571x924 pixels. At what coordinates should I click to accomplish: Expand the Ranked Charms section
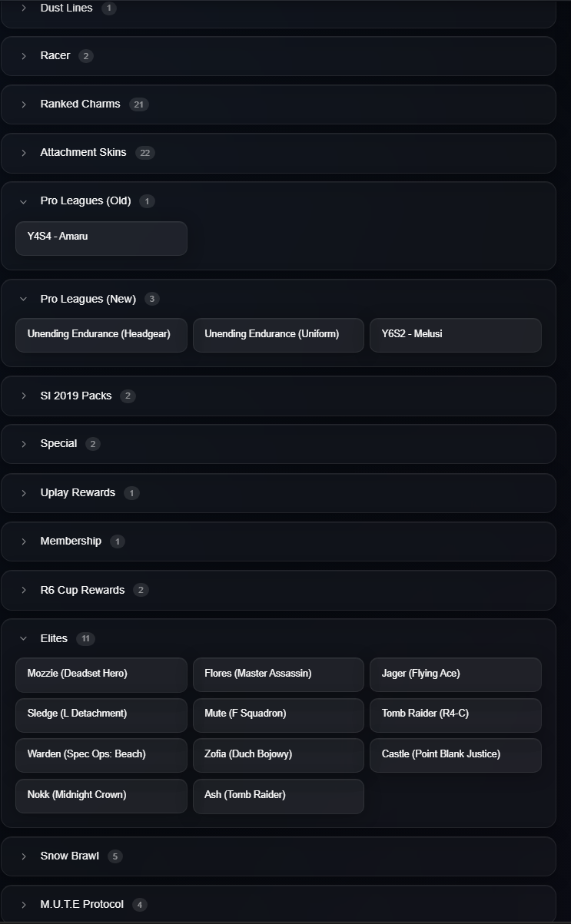pyautogui.click(x=80, y=104)
